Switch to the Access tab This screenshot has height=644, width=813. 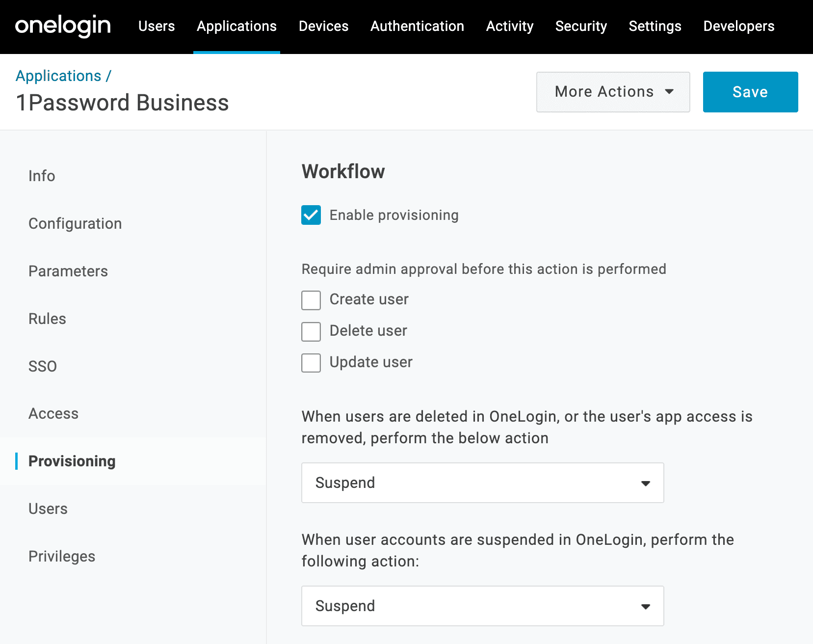click(x=53, y=413)
